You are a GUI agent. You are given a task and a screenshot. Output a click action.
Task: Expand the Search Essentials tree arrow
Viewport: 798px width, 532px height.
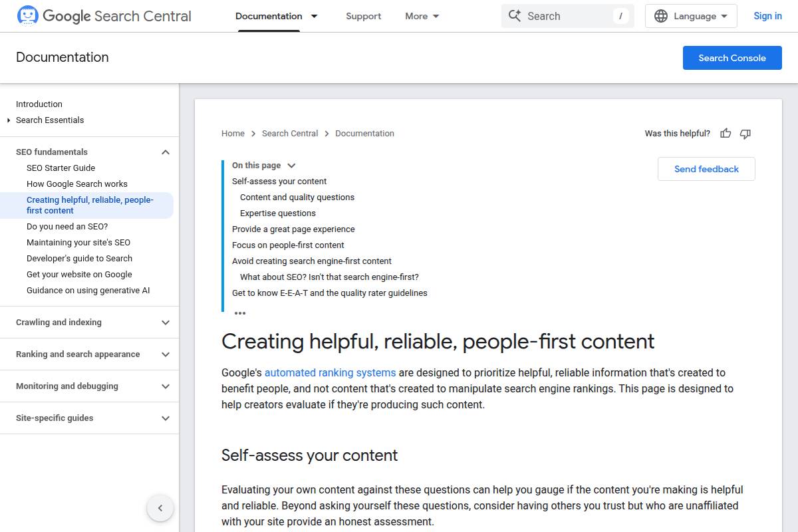9,120
